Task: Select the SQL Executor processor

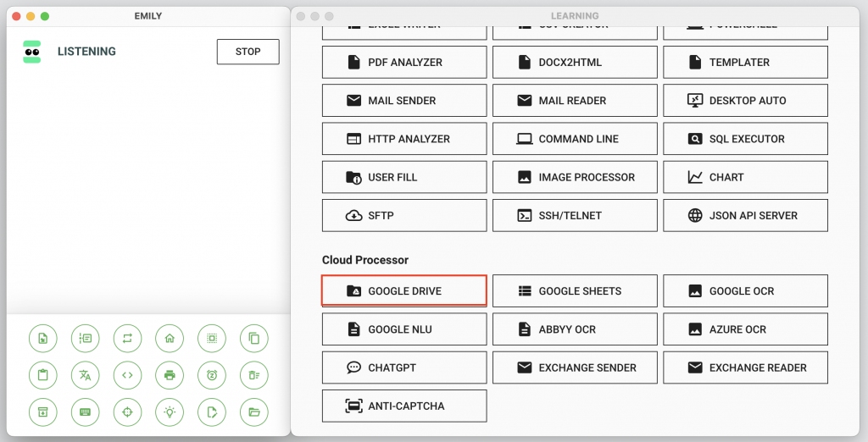Action: pos(745,139)
